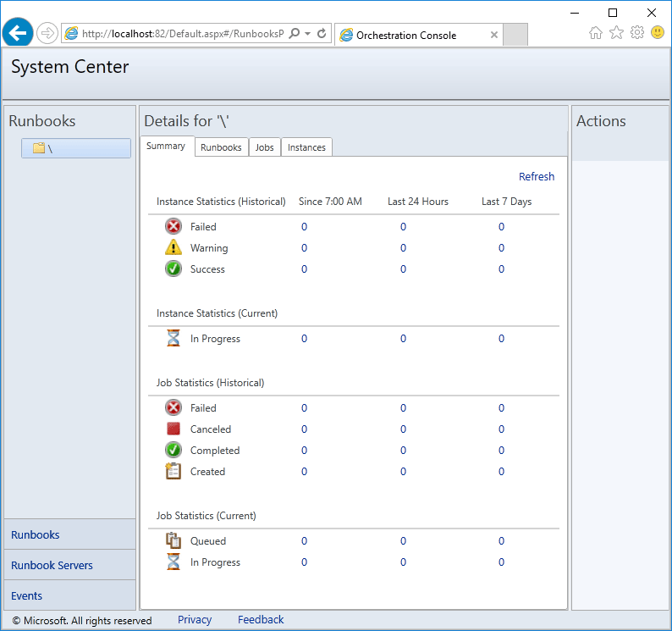672x631 pixels.
Task: Click Job Completed count for Last 24 Hours
Action: pos(403,450)
